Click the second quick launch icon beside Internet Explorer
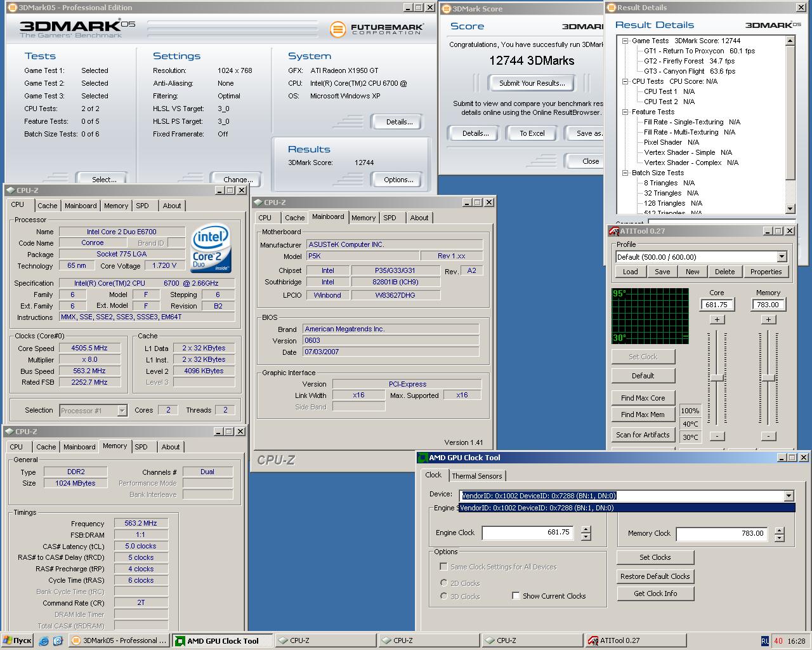This screenshot has height=650, width=812. (x=57, y=641)
